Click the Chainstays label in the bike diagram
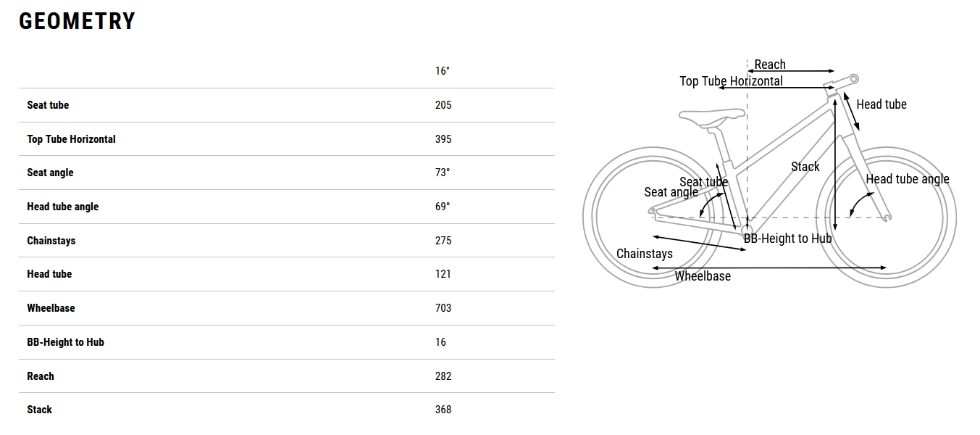Image resolution: width=980 pixels, height=435 pixels. pos(645,254)
